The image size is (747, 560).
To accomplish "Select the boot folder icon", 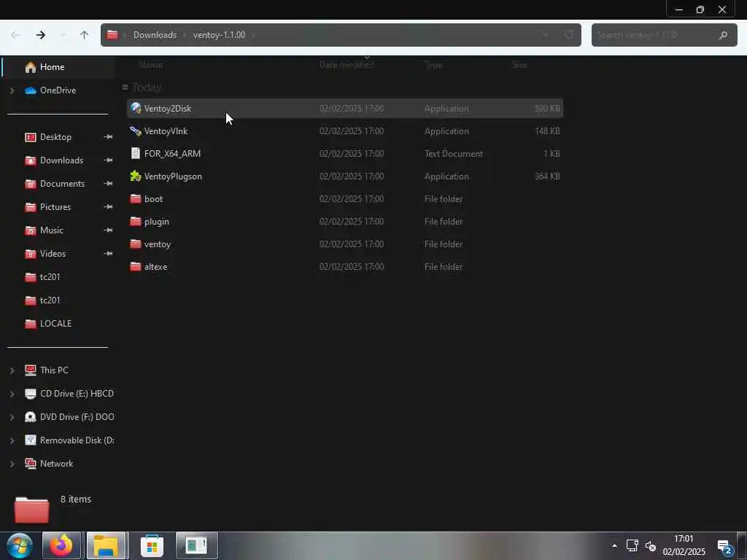I will tap(136, 198).
